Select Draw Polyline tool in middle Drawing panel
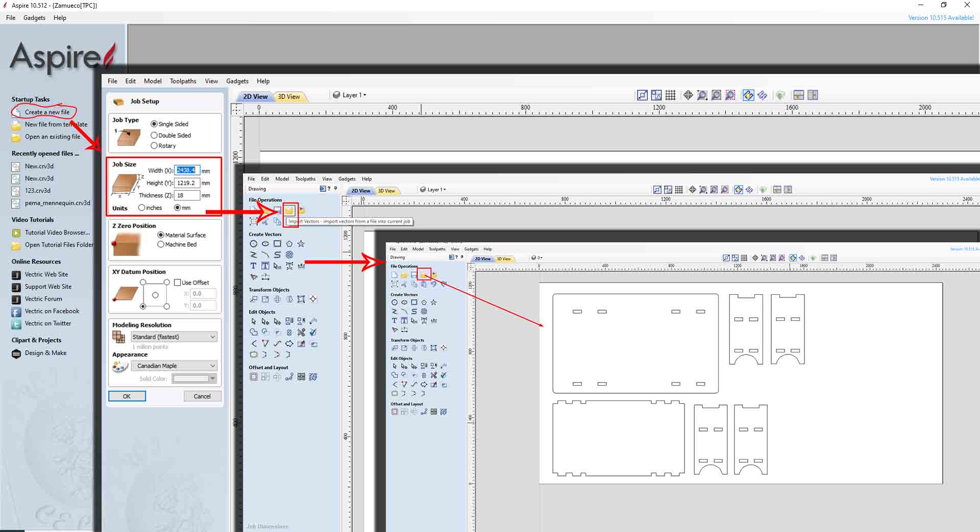The image size is (980, 532). pos(253,255)
